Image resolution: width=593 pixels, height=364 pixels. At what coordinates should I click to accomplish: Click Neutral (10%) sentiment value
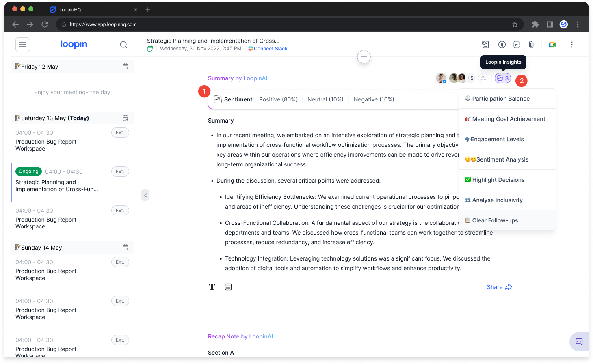[325, 99]
